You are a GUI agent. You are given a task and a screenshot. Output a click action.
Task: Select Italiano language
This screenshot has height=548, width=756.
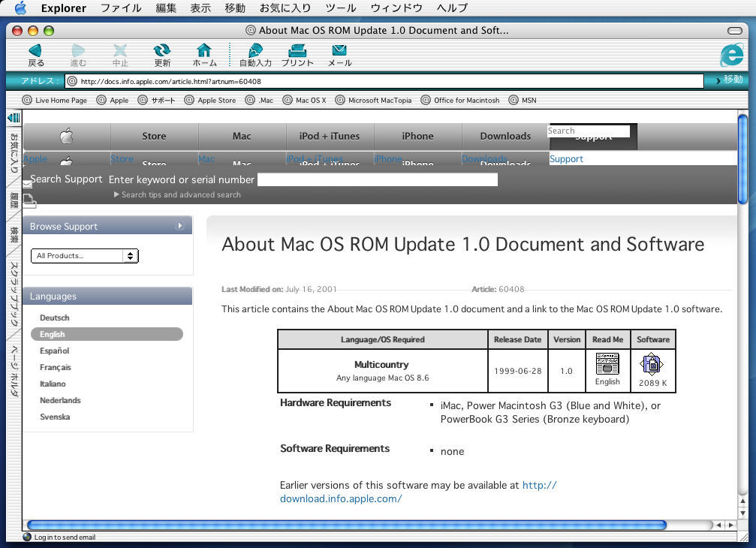(x=53, y=384)
